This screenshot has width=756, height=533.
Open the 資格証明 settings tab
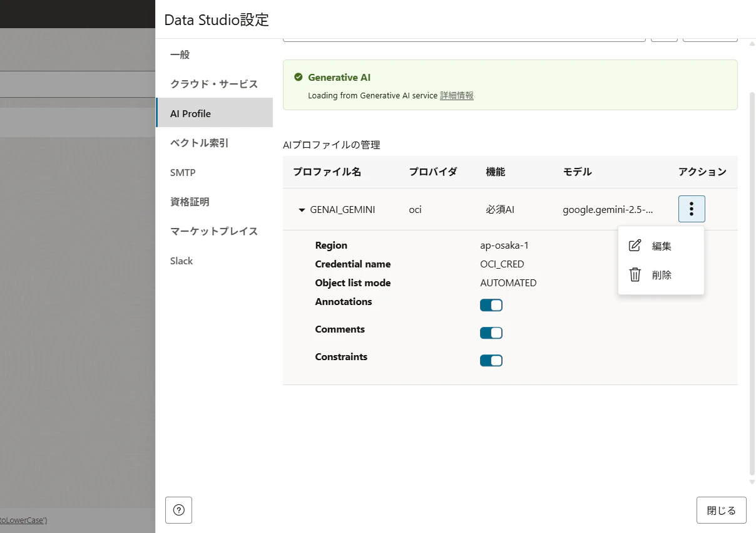pos(214,202)
